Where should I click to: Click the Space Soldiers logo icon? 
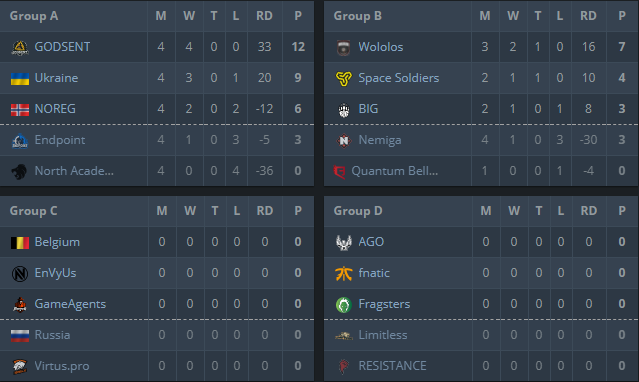tap(344, 78)
